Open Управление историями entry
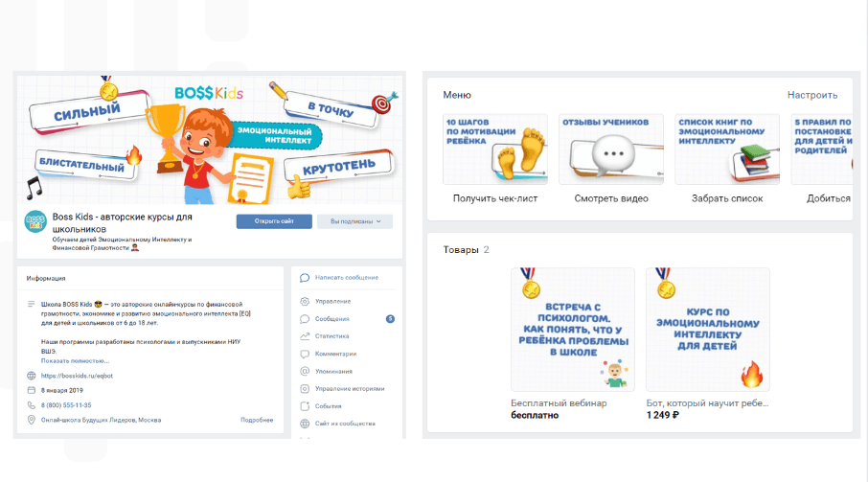 [350, 389]
